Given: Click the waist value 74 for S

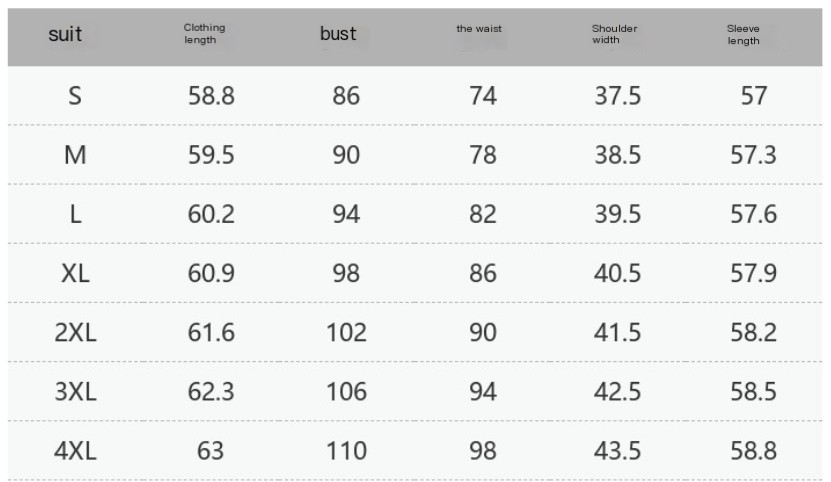Looking at the screenshot, I should tap(482, 96).
